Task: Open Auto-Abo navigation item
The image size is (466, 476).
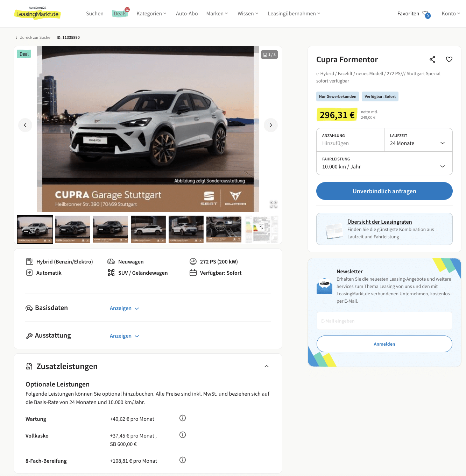Action: [187, 14]
